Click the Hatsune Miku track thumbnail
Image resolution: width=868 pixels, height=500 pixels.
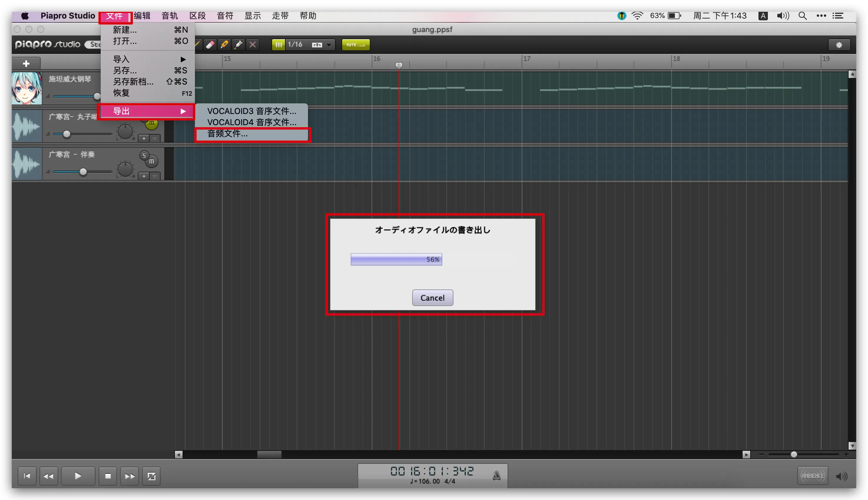(x=27, y=88)
